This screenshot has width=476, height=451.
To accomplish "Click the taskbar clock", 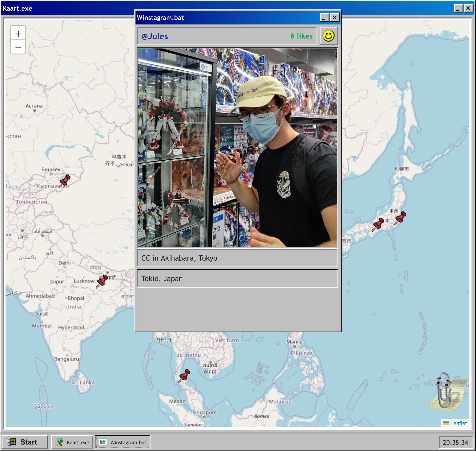I will tap(455, 442).
